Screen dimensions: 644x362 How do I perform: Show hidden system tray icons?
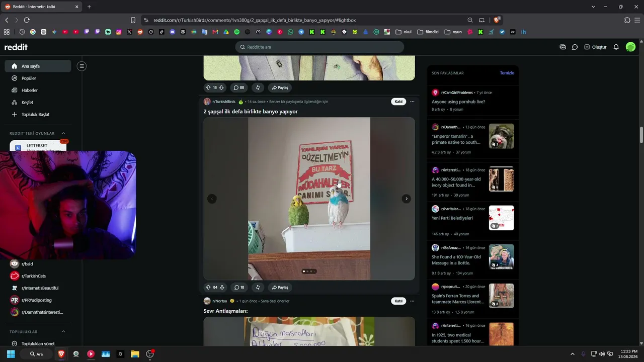click(x=572, y=354)
